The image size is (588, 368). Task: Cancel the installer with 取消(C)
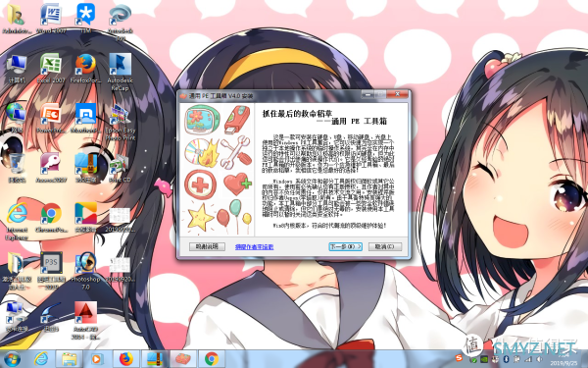tap(385, 246)
